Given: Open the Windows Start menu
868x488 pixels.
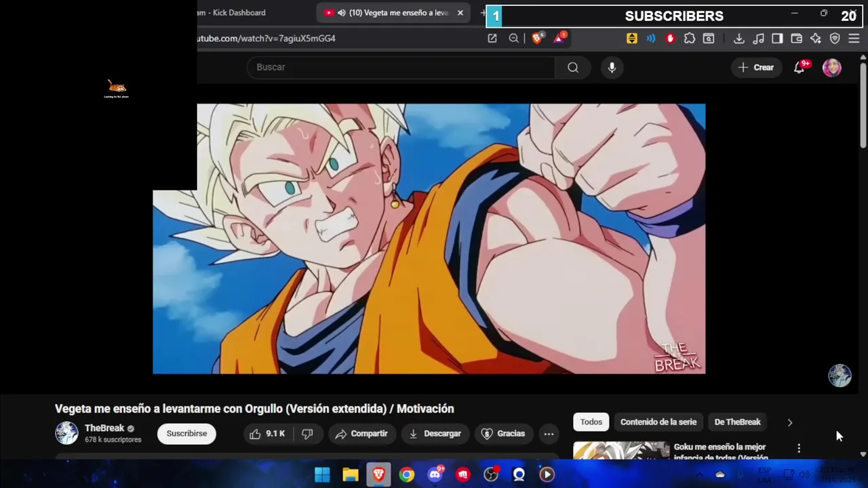Looking at the screenshot, I should pyautogui.click(x=322, y=474).
